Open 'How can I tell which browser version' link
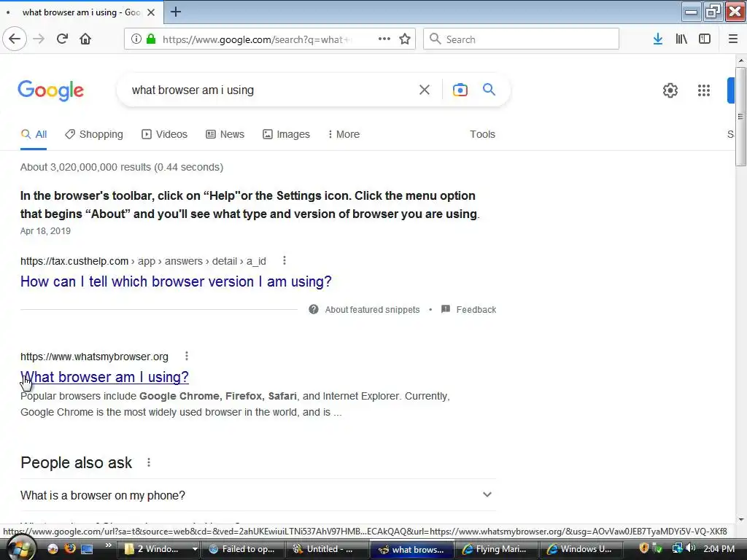Image resolution: width=747 pixels, height=560 pixels. [176, 281]
